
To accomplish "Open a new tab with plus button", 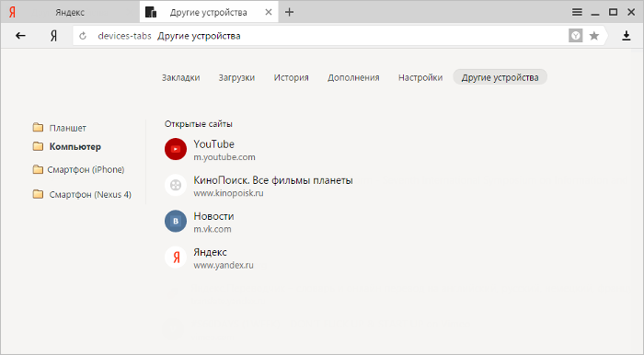I will tap(289, 12).
